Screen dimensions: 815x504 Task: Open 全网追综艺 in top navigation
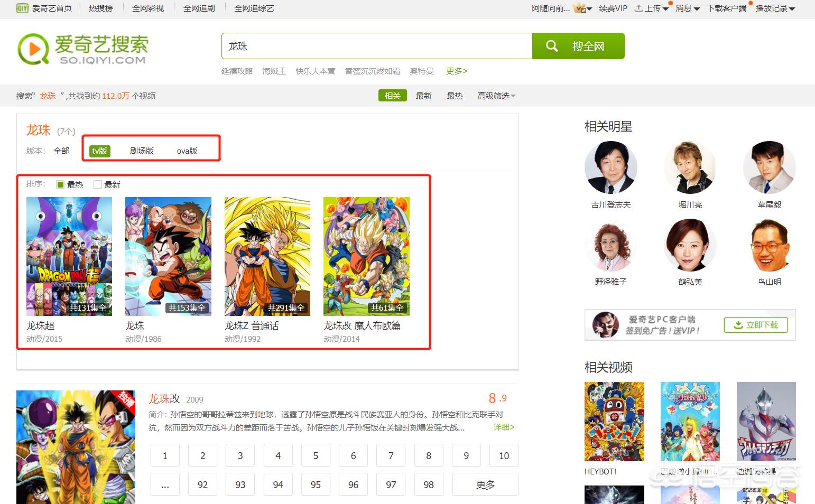254,8
